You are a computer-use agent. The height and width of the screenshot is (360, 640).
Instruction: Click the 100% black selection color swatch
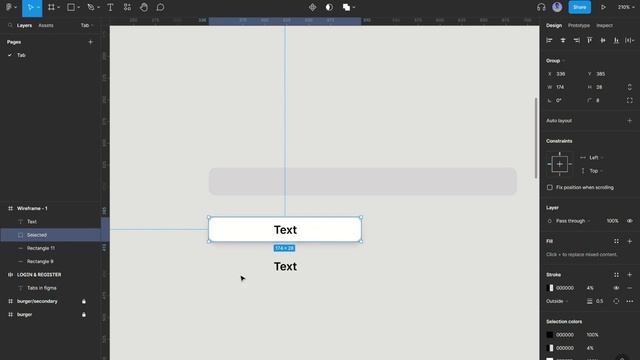point(550,335)
